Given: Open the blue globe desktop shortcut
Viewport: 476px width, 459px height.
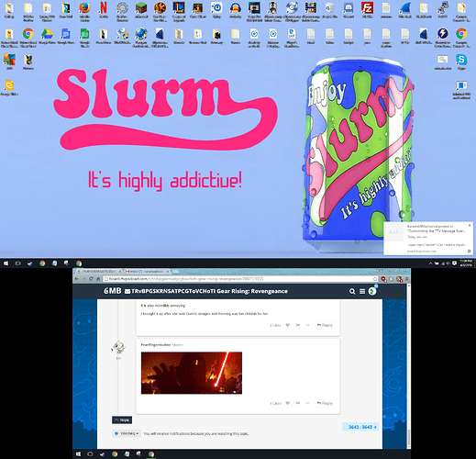Looking at the screenshot, I should click(141, 37).
